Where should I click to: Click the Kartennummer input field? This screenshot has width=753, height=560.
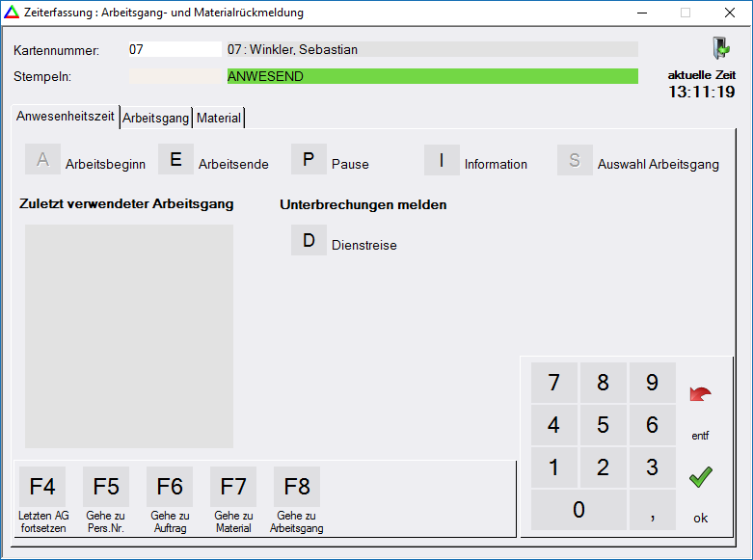point(175,49)
